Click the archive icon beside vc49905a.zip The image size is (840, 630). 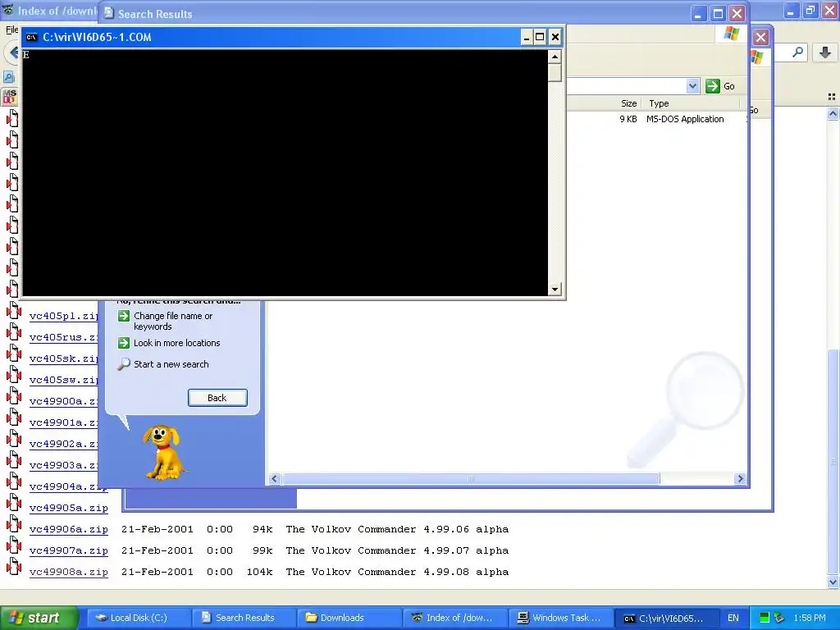click(13, 503)
